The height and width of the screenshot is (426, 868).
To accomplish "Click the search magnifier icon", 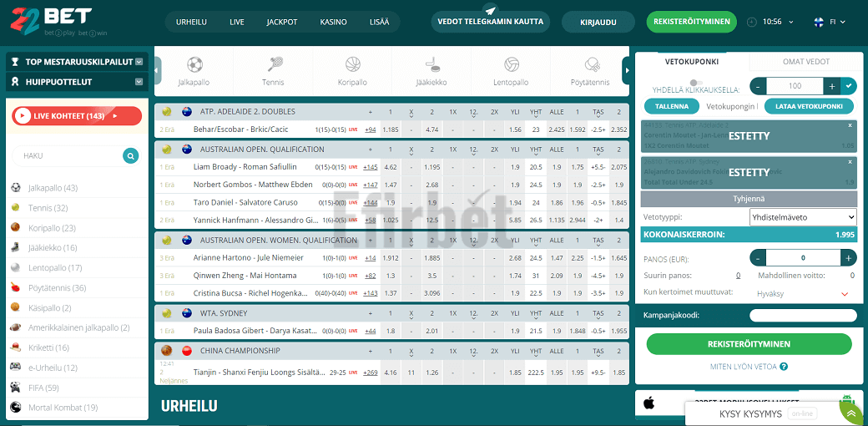I will point(131,156).
